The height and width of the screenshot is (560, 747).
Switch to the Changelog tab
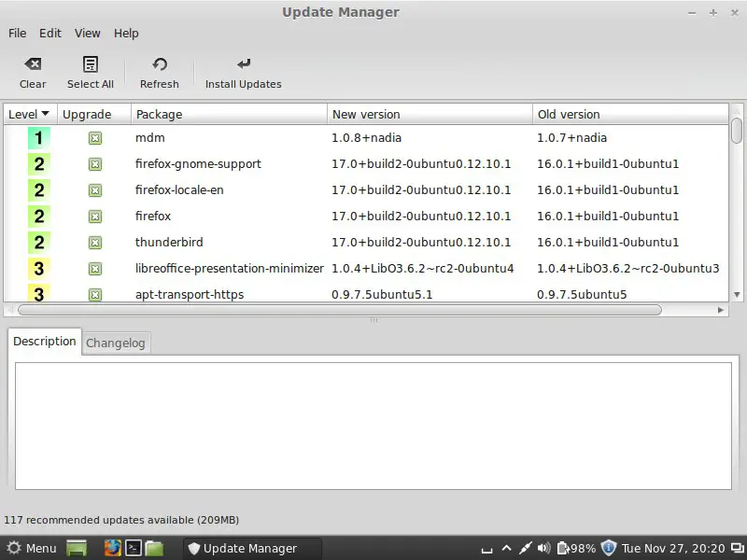click(116, 343)
